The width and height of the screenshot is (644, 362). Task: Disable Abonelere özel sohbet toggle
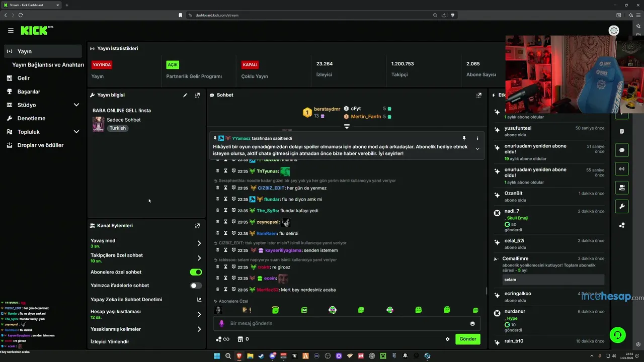click(x=196, y=272)
